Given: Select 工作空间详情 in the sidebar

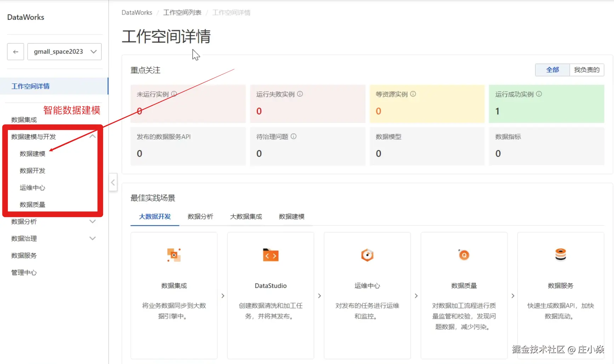Looking at the screenshot, I should point(54,86).
